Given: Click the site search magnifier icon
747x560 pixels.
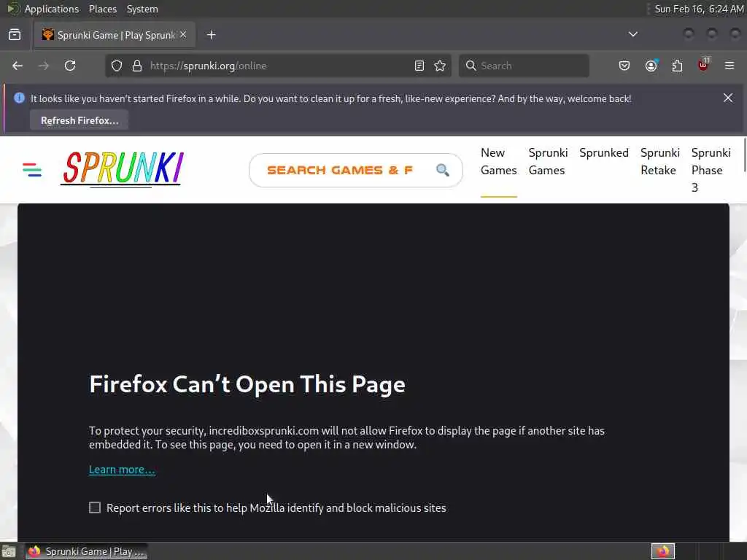Looking at the screenshot, I should point(443,170).
